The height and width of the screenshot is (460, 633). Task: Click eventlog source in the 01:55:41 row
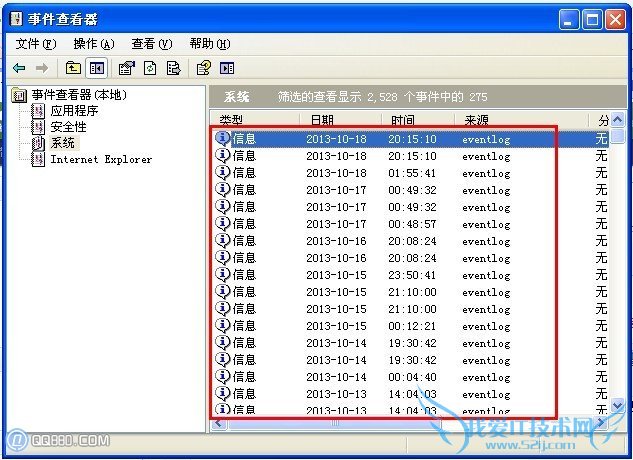pos(486,174)
